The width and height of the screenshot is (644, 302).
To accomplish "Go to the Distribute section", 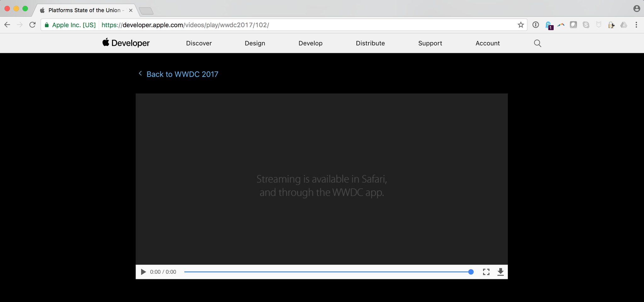I will (x=370, y=43).
